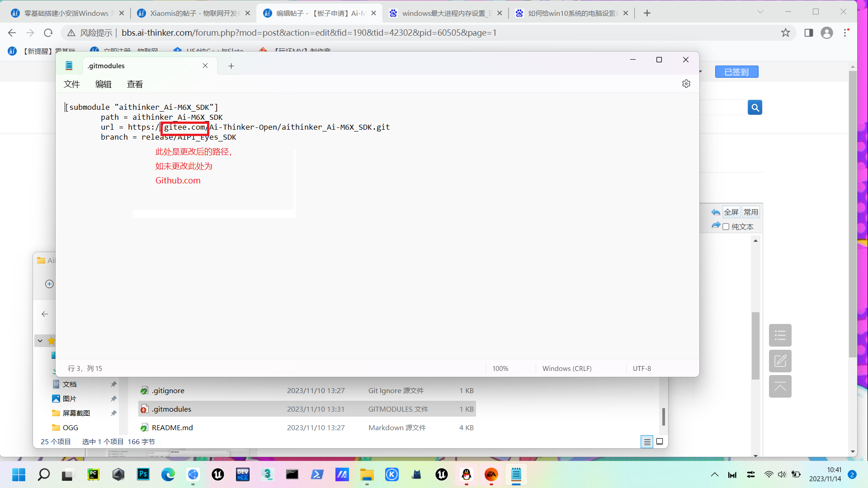Open the forum floating list icon
Viewport: 868px width, 488px height.
[x=780, y=335]
